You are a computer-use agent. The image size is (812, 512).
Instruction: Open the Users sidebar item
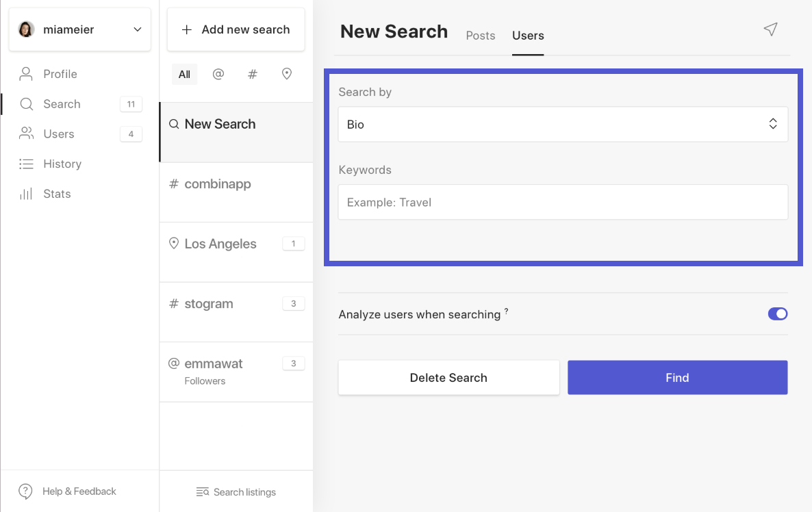(58, 134)
